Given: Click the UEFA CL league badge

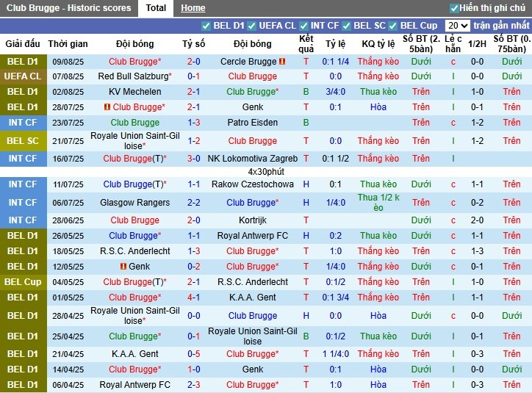Looking at the screenshot, I should point(22,76).
